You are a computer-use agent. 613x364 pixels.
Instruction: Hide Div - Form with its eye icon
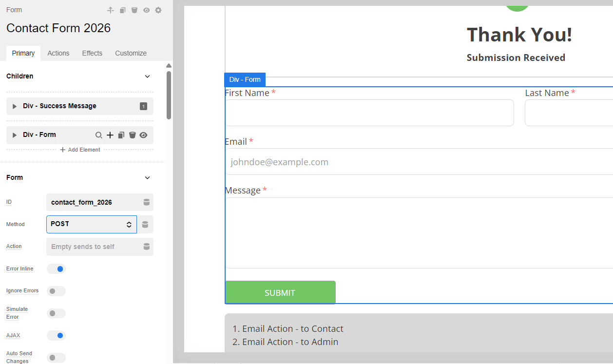point(143,135)
